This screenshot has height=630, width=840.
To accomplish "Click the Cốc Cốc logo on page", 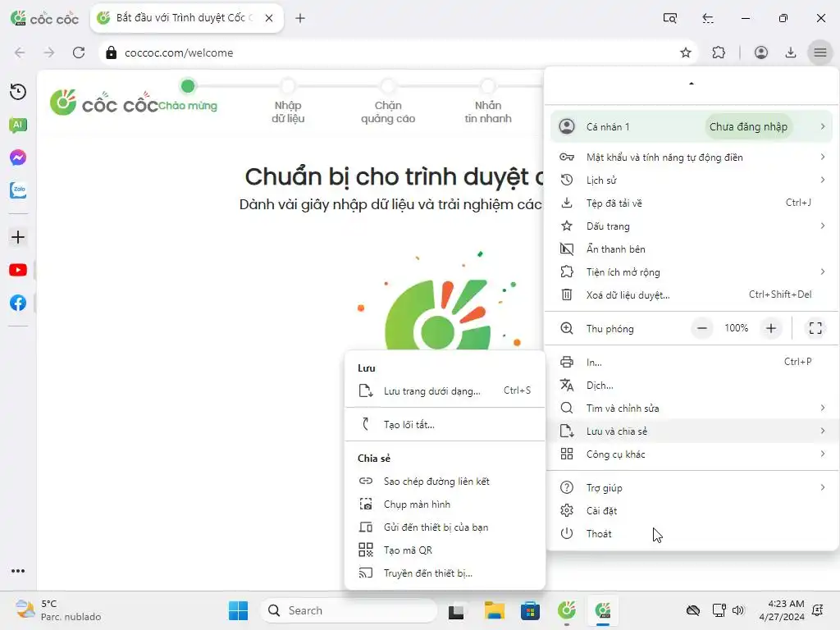I will click(104, 103).
